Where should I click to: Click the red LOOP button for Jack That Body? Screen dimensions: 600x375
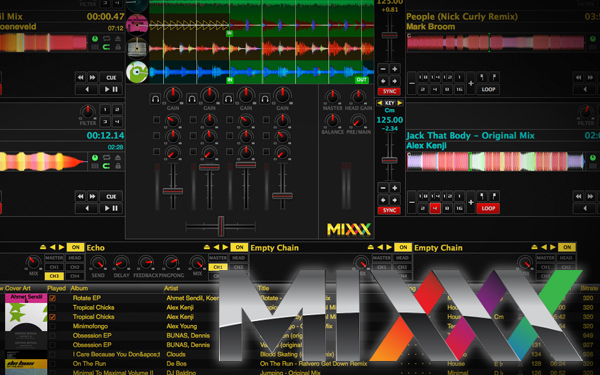(488, 208)
